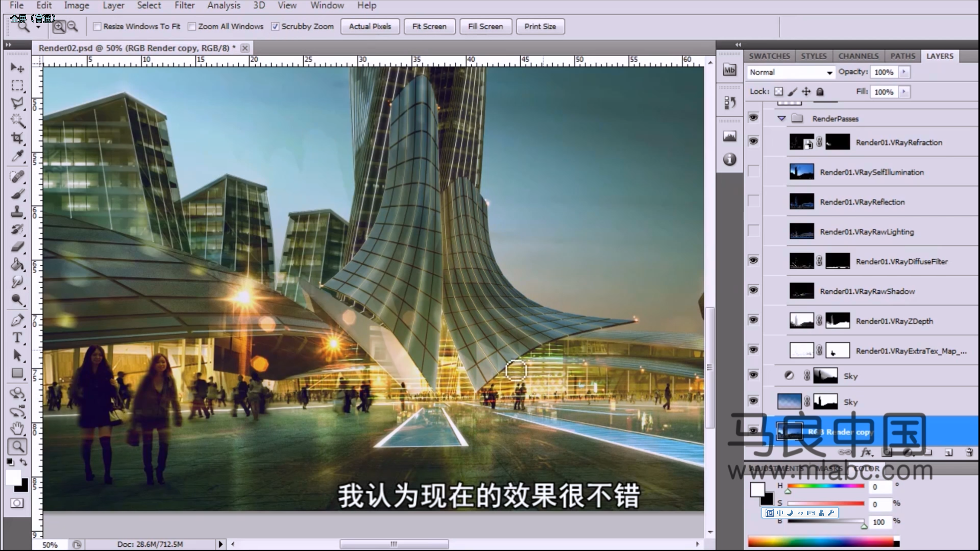Select the Path Selection tool

click(17, 355)
